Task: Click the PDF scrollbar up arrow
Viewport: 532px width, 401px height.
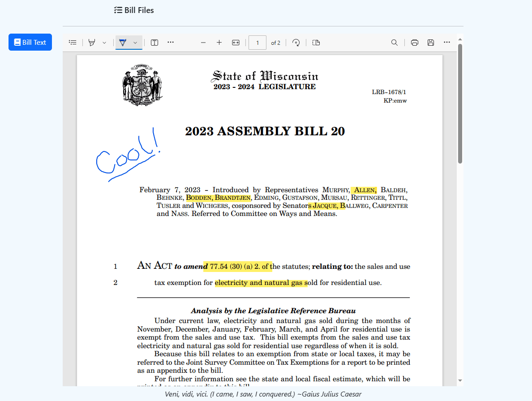Action: (460, 40)
